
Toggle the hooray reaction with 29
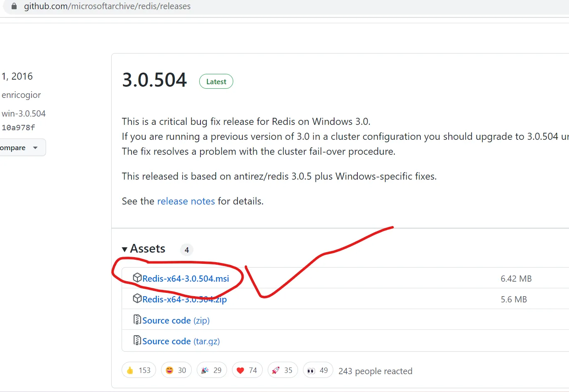point(212,370)
